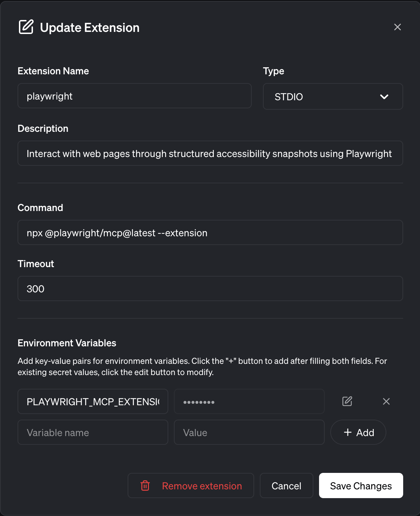Click the Save Changes button
Viewport: 420px width, 516px height.
[361, 486]
